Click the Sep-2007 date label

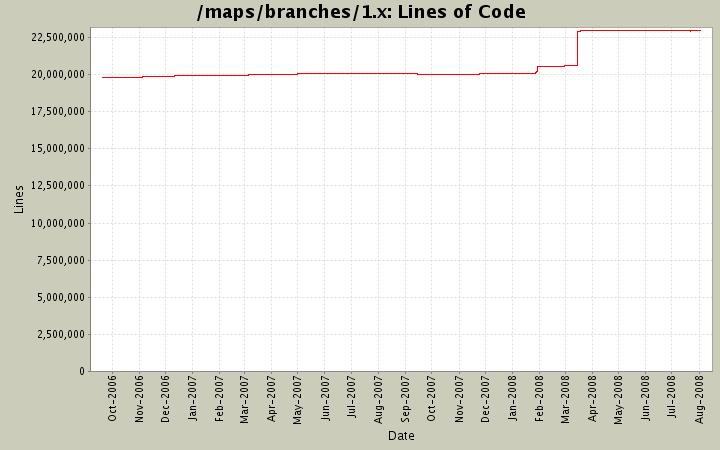[405, 399]
